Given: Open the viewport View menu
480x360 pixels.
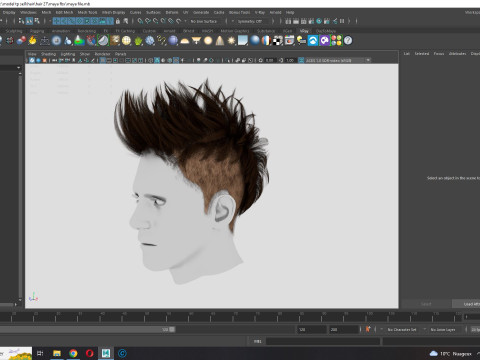Looking at the screenshot, I should (32, 54).
